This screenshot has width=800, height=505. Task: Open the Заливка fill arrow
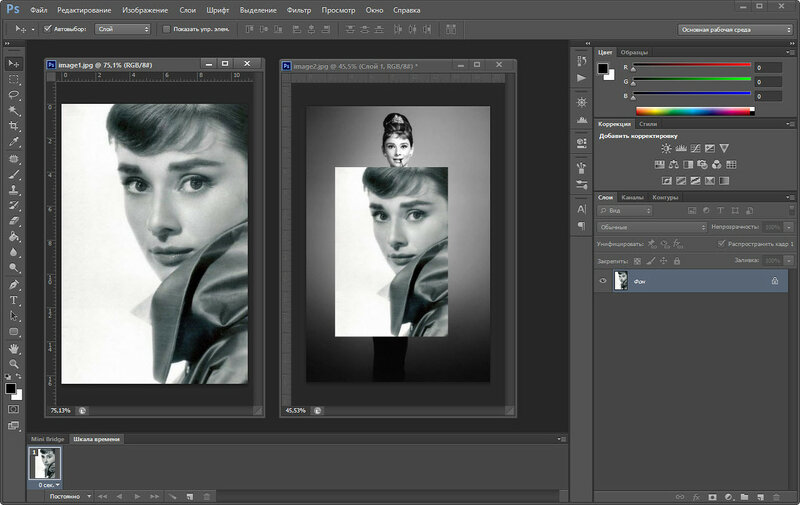pyautogui.click(x=789, y=261)
